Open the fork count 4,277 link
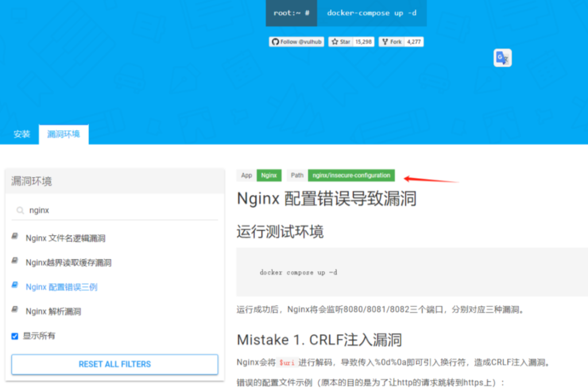 point(414,41)
